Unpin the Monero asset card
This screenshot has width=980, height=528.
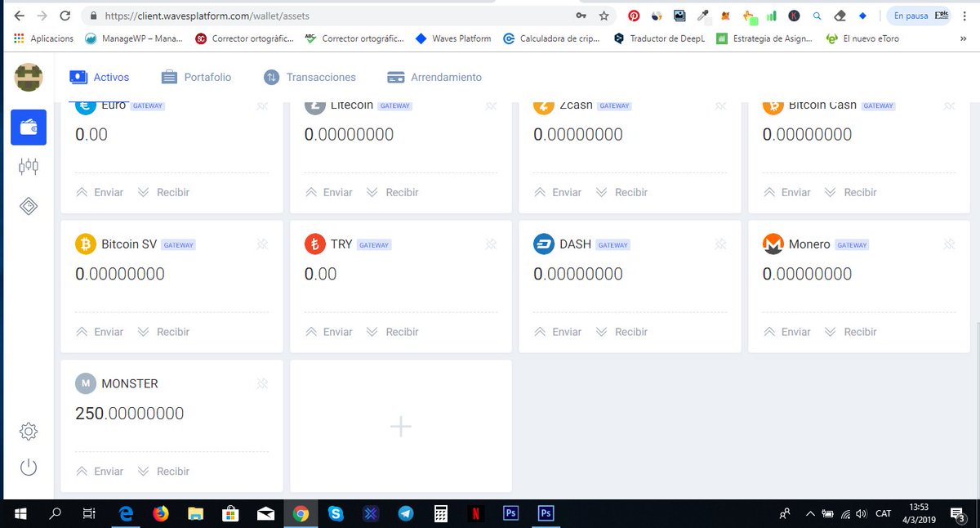949,244
